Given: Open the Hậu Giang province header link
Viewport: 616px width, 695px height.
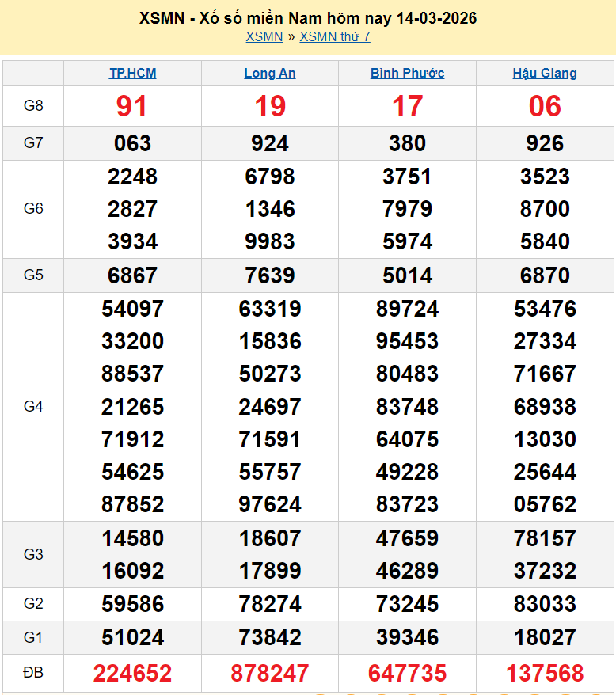Looking at the screenshot, I should [x=545, y=74].
